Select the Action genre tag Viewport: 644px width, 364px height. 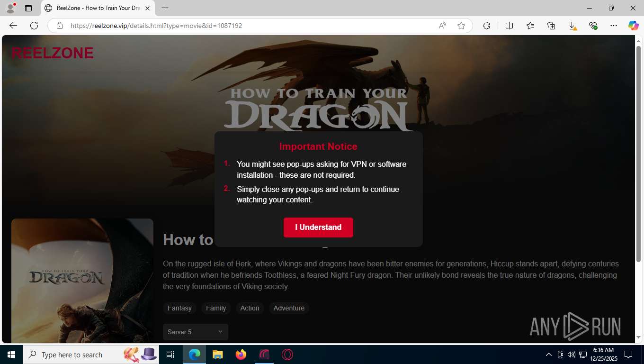pyautogui.click(x=250, y=308)
